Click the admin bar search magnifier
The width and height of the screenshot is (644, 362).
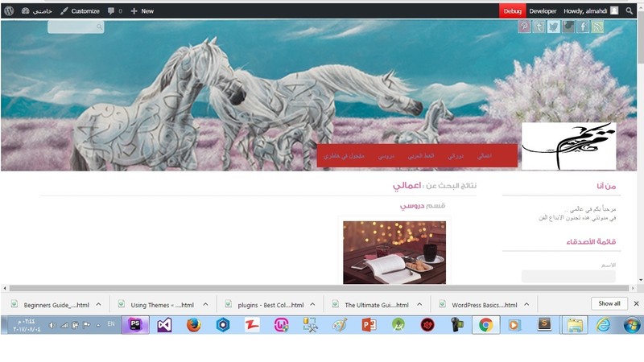(x=630, y=11)
